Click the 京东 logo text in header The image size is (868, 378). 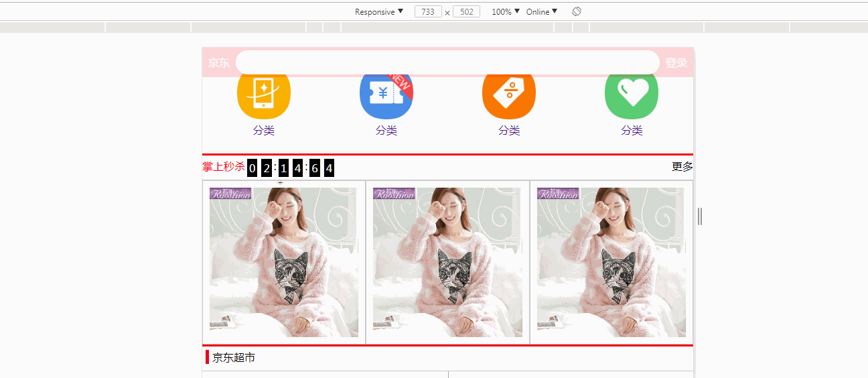(x=218, y=63)
